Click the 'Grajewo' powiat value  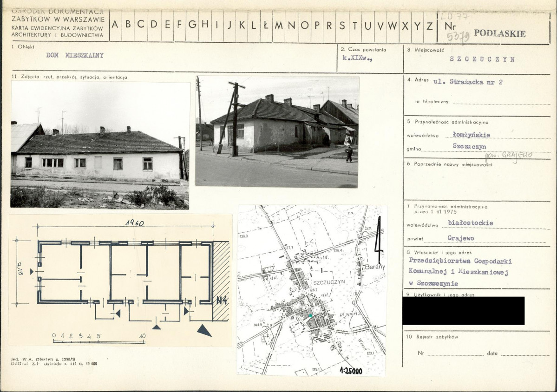461,238
